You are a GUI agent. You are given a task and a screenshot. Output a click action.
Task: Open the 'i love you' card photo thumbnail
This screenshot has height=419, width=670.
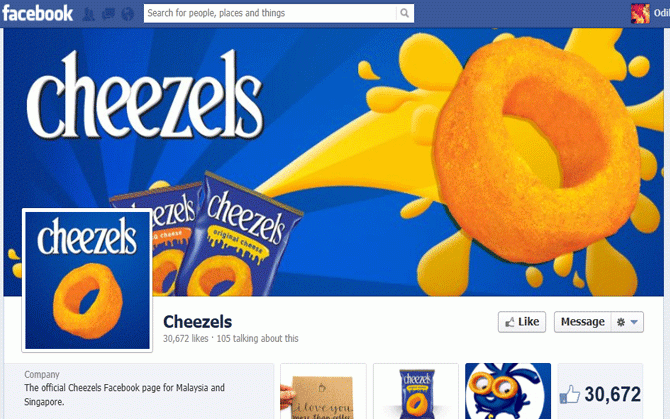(x=323, y=391)
